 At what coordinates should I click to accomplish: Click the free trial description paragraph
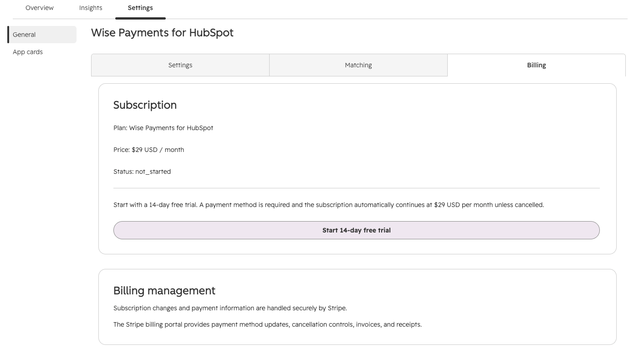(329, 205)
